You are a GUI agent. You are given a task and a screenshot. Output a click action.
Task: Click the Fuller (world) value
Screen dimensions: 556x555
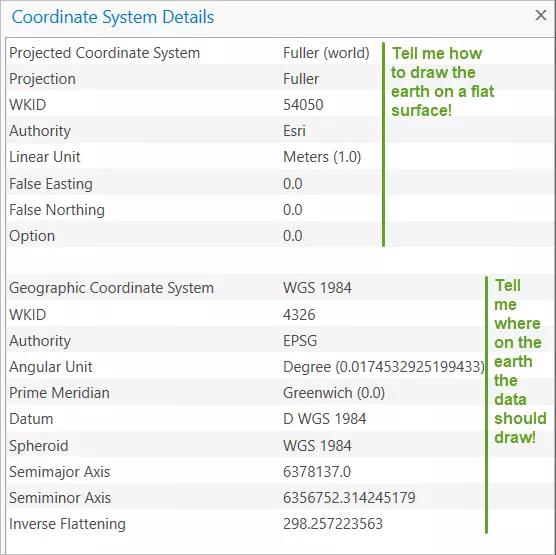tap(326, 53)
